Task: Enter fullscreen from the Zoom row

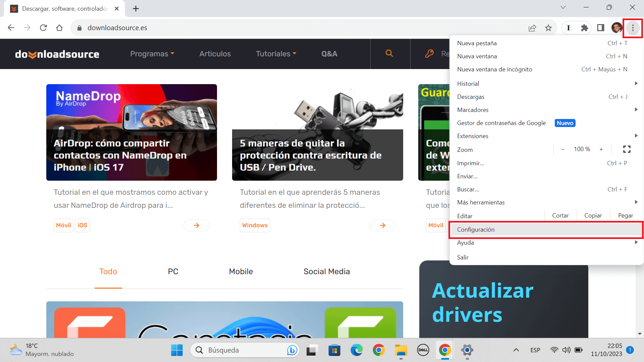Action: pyautogui.click(x=627, y=149)
